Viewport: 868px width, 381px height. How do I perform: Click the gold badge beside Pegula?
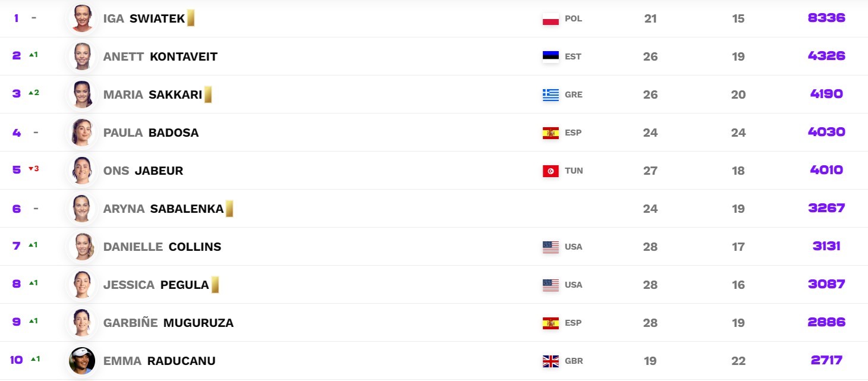click(x=215, y=285)
